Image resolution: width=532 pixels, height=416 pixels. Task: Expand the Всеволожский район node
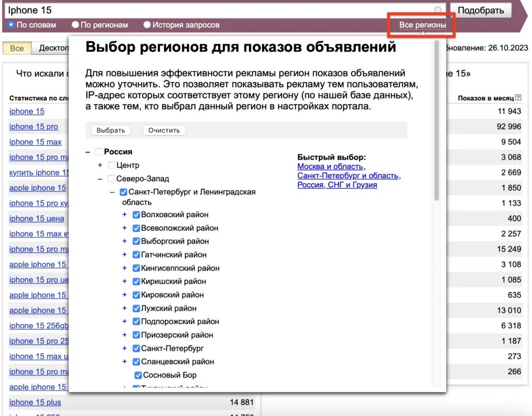(x=124, y=228)
